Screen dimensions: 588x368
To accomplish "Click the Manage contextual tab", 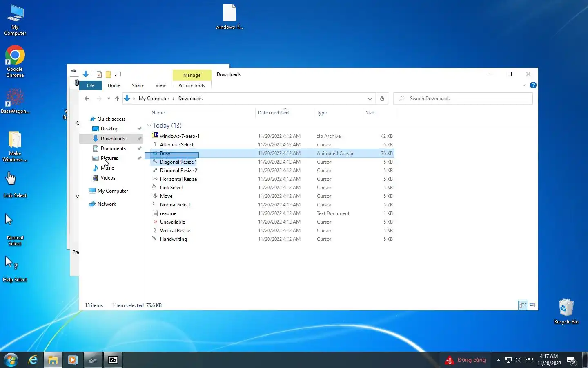I will [x=192, y=75].
